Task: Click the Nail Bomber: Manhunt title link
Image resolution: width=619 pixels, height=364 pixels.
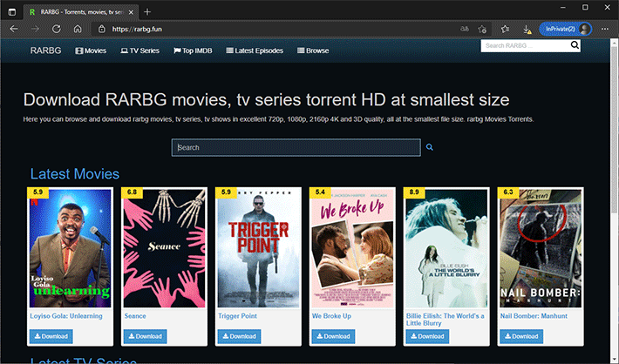Action: pyautogui.click(x=534, y=316)
